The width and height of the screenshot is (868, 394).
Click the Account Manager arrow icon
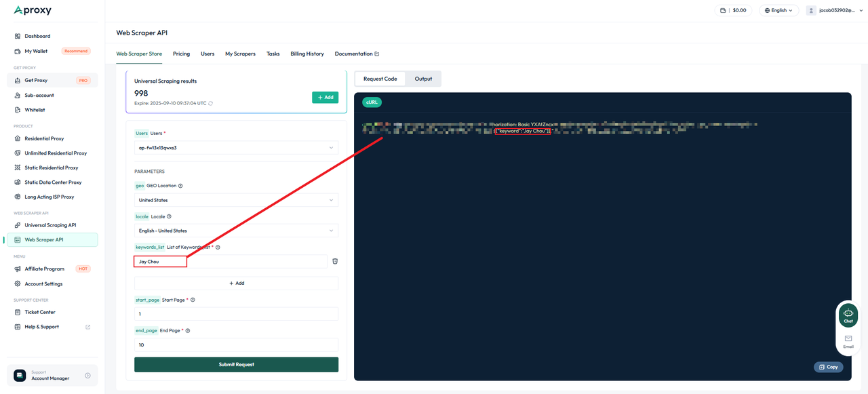tap(87, 375)
